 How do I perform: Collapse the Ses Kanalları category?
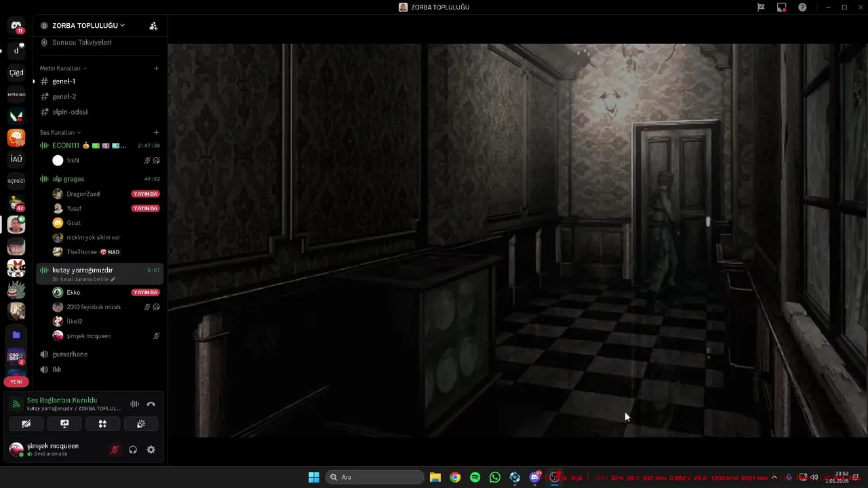(60, 133)
